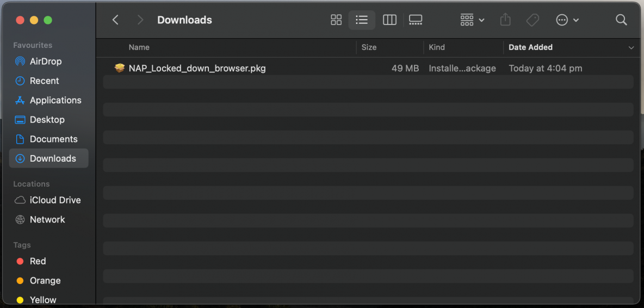Image resolution: width=644 pixels, height=308 pixels.
Task: Switch to icon grid view
Action: [336, 20]
